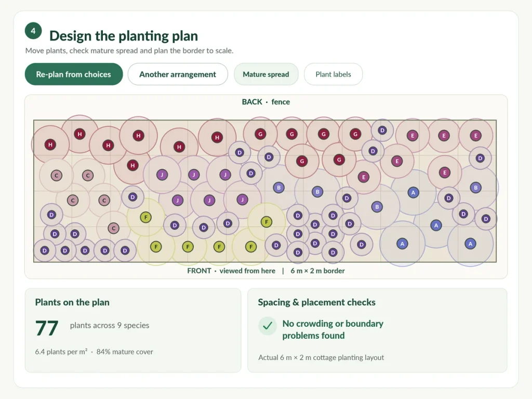Viewport: 532px width, 399px height.
Task: Click the step 4 number badge
Action: (x=33, y=31)
